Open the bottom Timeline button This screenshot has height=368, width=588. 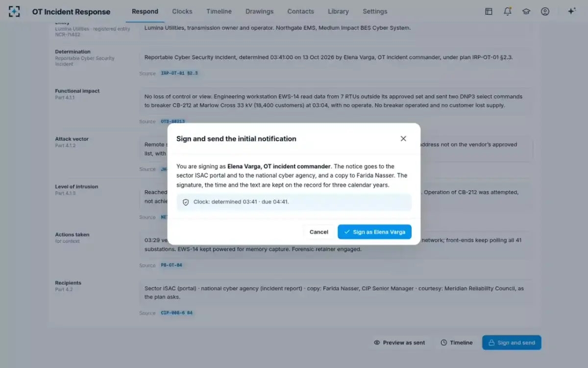point(457,342)
